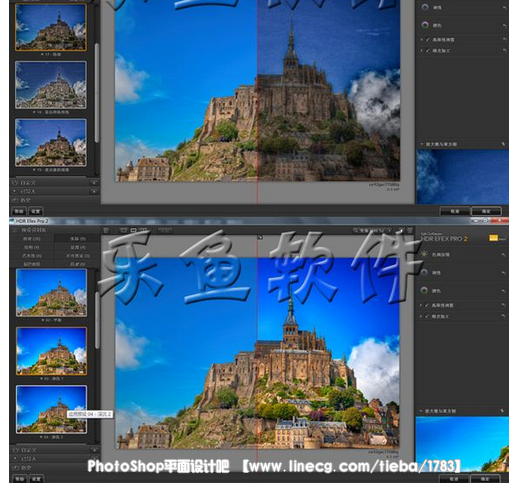
Task: Toggle the left preset panel in lower window toolbar
Action: (106, 230)
